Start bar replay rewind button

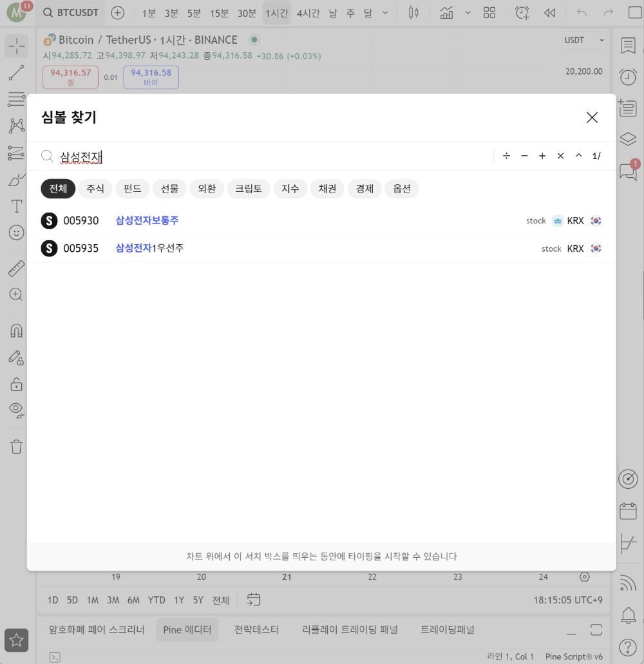point(549,13)
